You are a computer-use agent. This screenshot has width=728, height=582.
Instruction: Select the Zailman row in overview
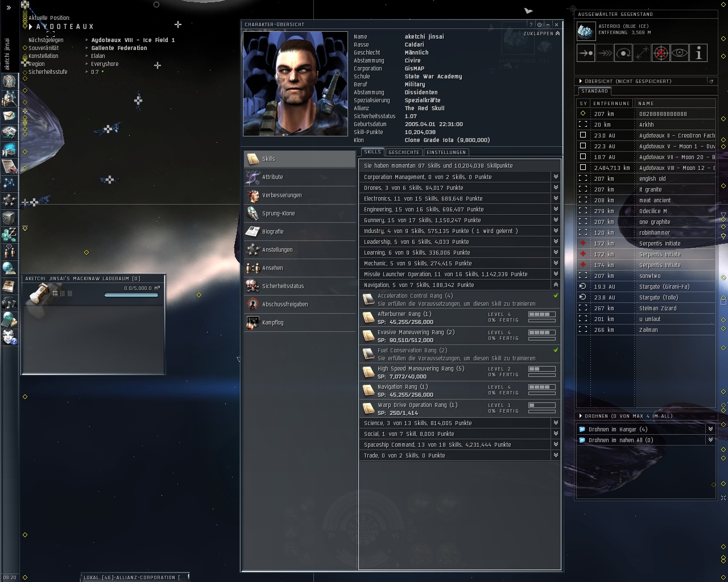tap(646, 330)
